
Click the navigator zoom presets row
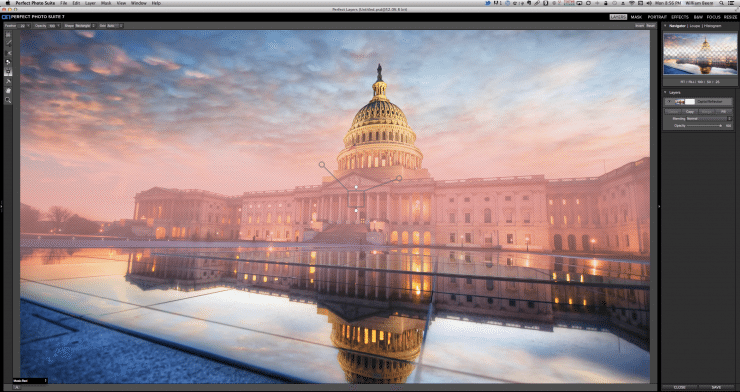click(699, 82)
